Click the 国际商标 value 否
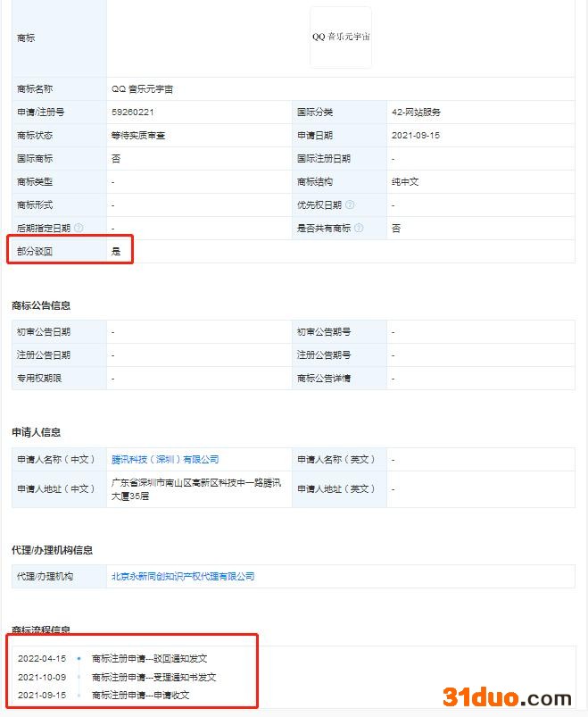 116,159
